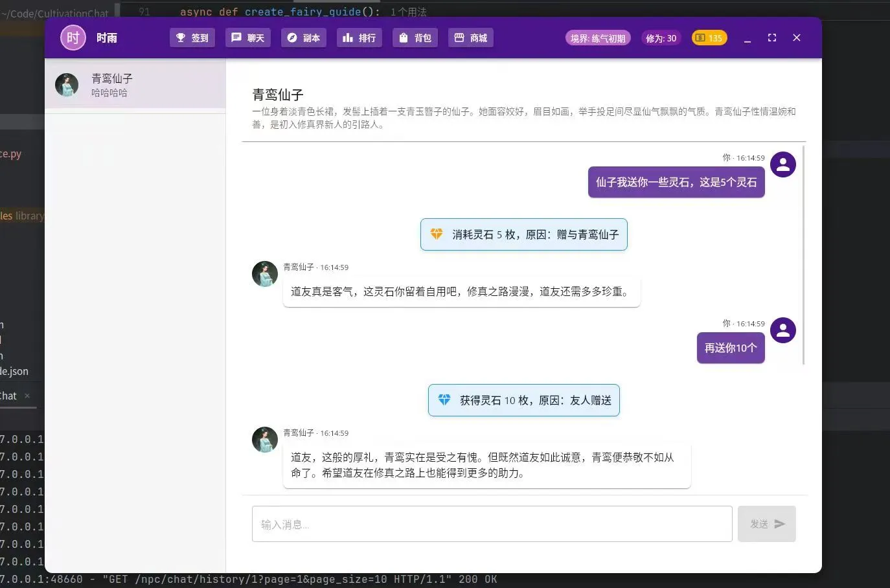Maximize the chat application window
This screenshot has height=588, width=890.
pos(771,38)
